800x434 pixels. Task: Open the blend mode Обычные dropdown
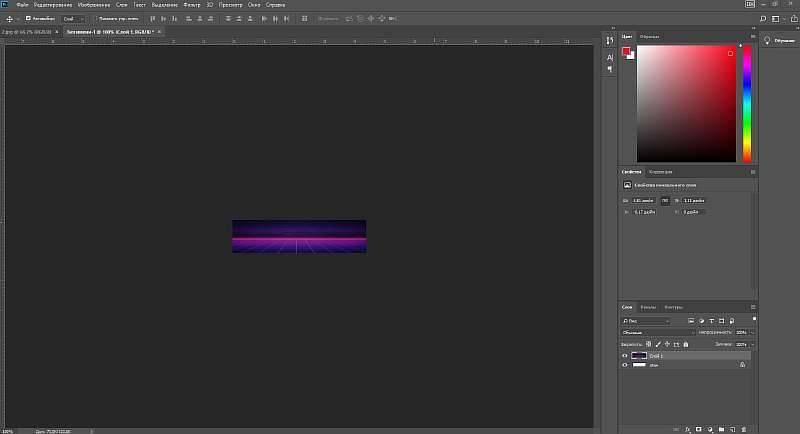point(657,332)
